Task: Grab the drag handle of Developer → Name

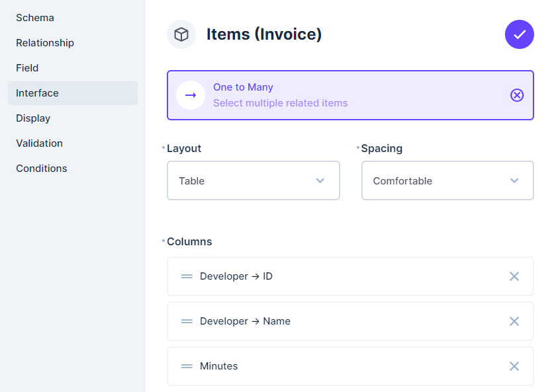Action: (187, 321)
